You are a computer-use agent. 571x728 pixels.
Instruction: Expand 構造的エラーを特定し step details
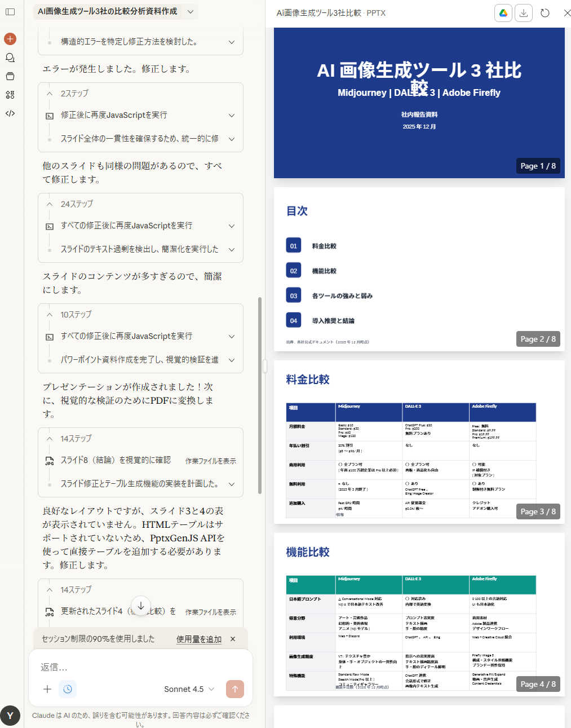(232, 42)
